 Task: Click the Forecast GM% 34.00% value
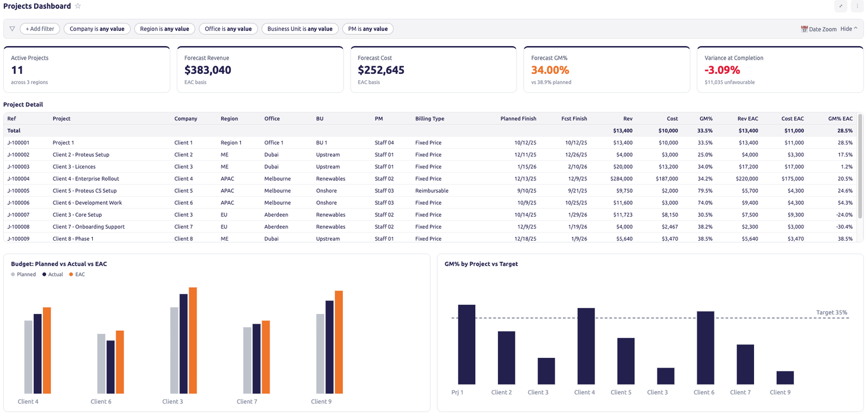pos(550,70)
